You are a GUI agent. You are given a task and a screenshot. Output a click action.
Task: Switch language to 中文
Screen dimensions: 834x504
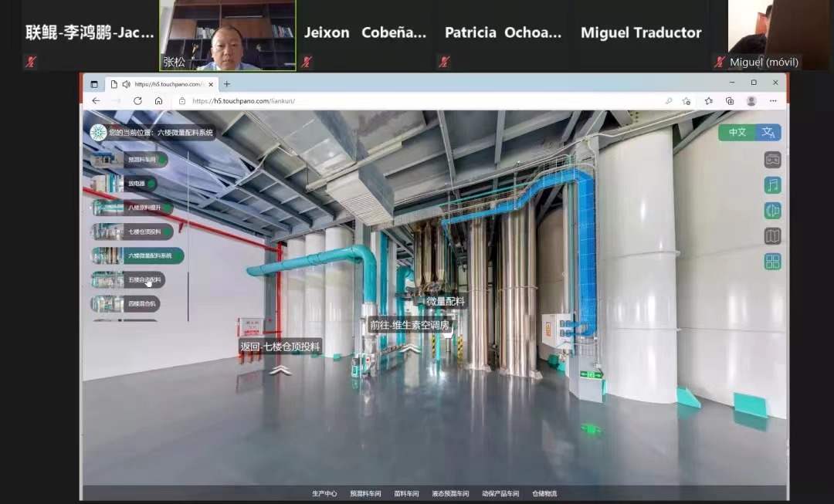pyautogui.click(x=737, y=133)
